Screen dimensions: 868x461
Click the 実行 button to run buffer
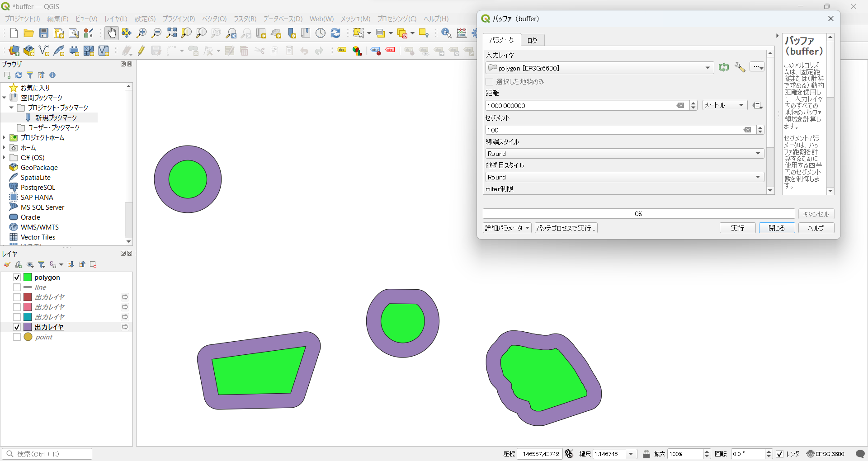point(737,228)
